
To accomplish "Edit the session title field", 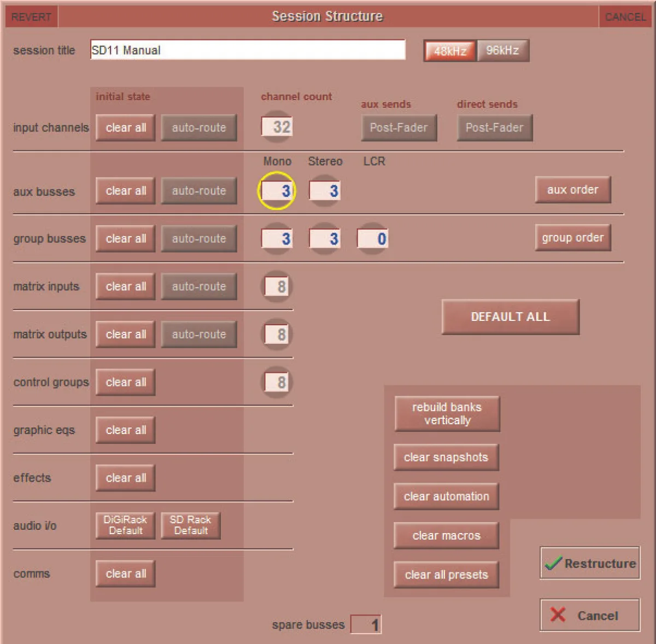I will click(248, 50).
